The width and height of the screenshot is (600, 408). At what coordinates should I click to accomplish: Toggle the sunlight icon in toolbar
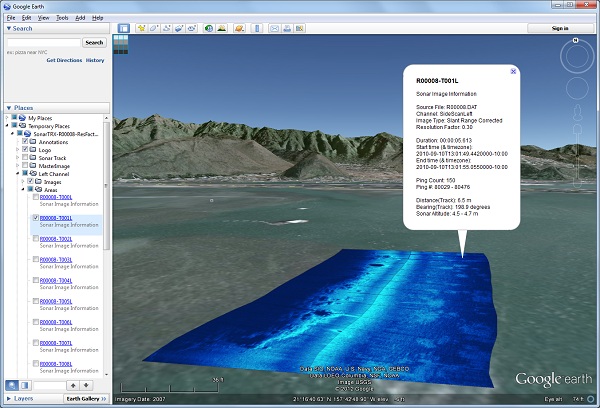223,28
